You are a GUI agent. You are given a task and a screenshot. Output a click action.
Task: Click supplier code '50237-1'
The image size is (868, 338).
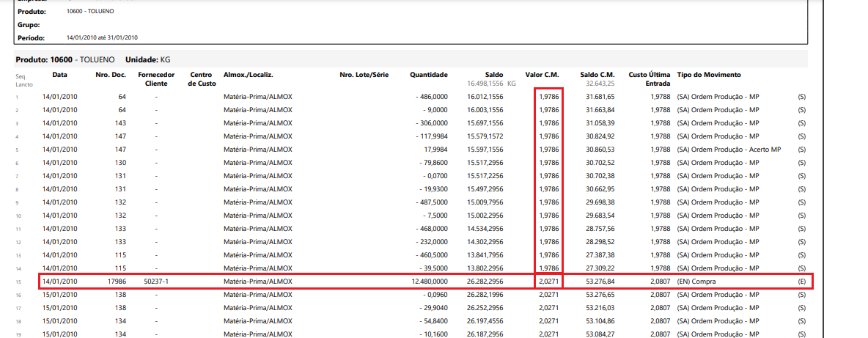(x=155, y=282)
